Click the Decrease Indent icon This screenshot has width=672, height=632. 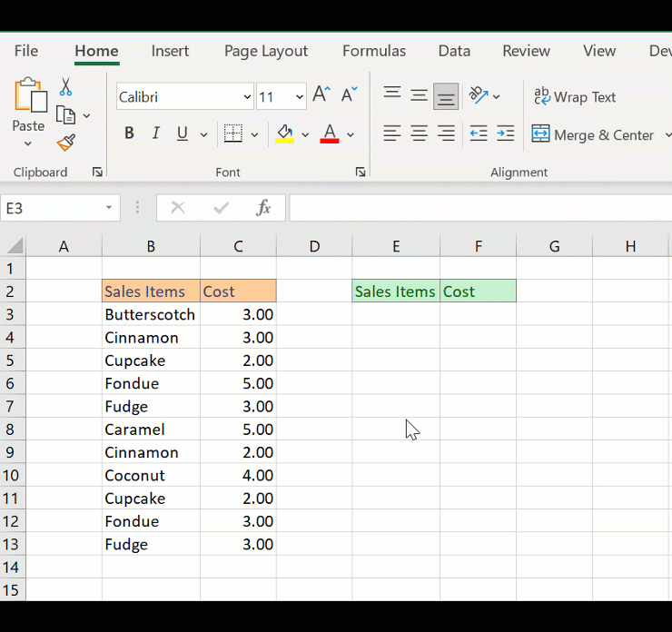click(x=479, y=133)
